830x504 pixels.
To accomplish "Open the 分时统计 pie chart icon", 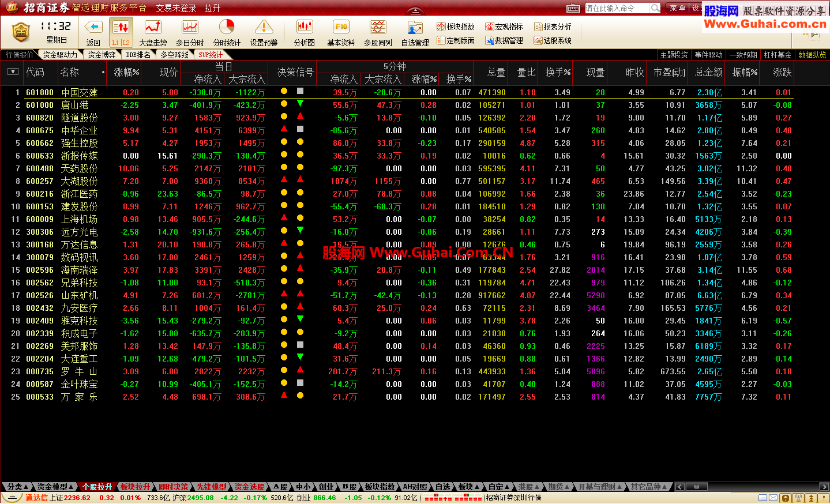I will click(x=227, y=27).
